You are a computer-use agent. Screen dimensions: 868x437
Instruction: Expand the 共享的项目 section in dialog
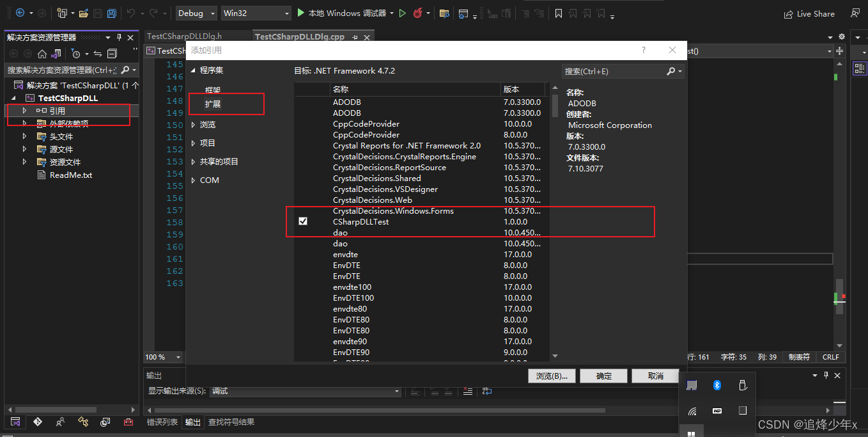(x=194, y=162)
